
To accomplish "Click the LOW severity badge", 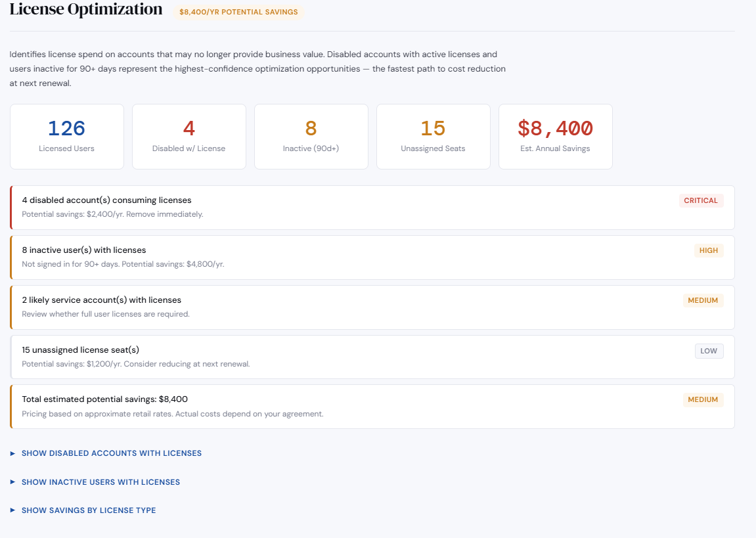I will 709,351.
